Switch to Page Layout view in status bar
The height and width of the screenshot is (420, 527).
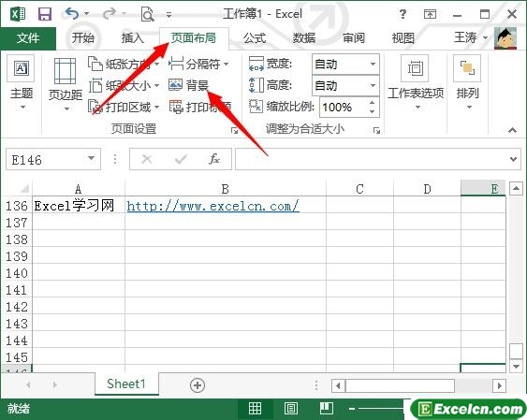coord(291,409)
